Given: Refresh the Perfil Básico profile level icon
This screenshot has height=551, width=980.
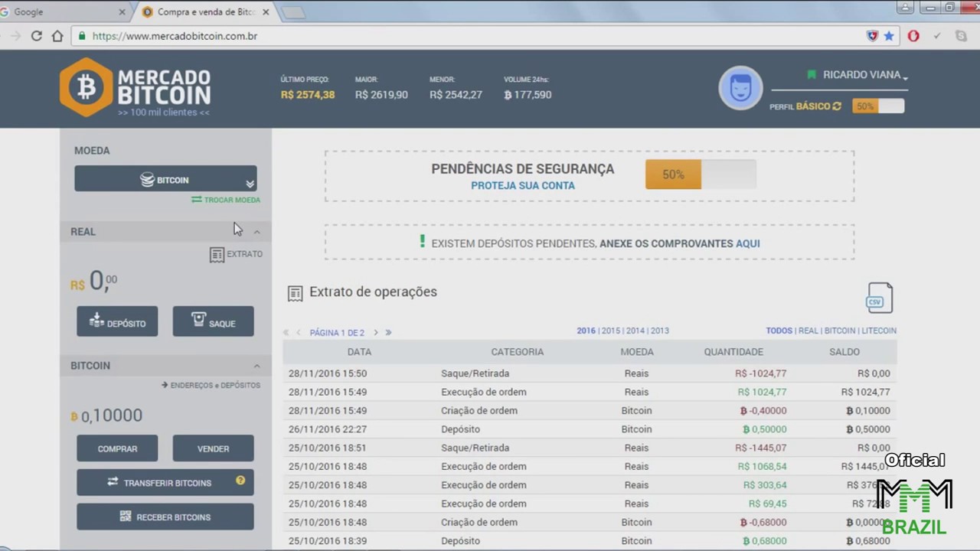Looking at the screenshot, I should (837, 106).
